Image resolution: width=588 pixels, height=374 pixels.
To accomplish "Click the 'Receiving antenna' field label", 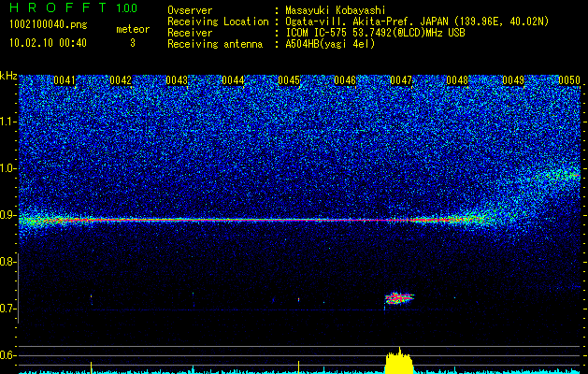I will (215, 44).
